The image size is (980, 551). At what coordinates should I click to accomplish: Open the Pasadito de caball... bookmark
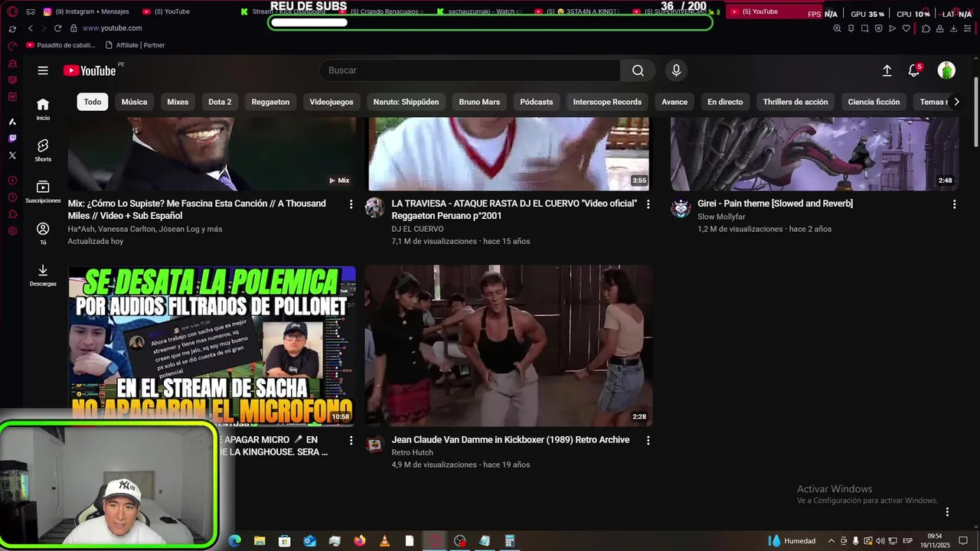coord(60,45)
